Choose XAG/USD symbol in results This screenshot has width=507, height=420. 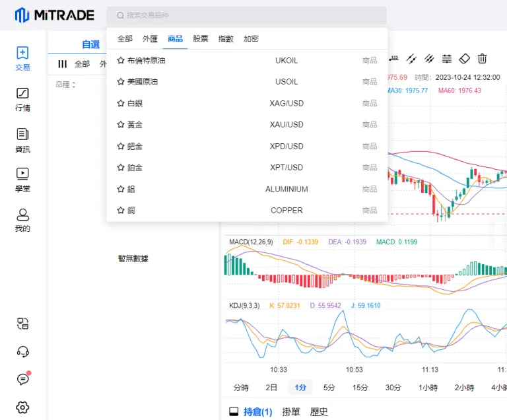click(x=287, y=103)
